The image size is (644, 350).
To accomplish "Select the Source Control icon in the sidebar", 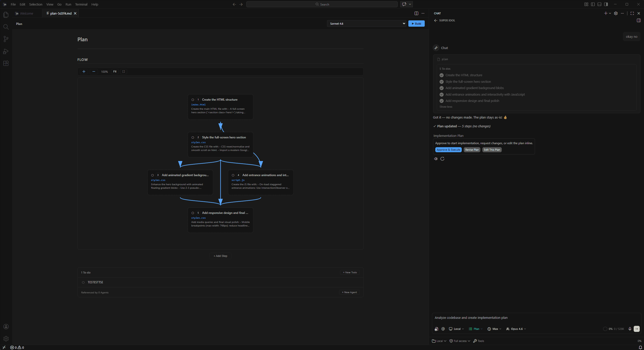I will click(x=6, y=39).
